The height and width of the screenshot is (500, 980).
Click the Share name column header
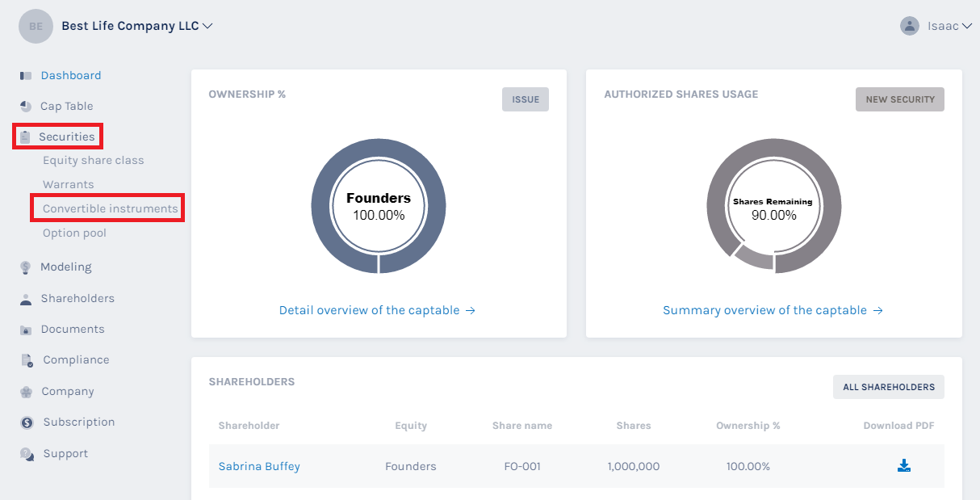click(522, 426)
